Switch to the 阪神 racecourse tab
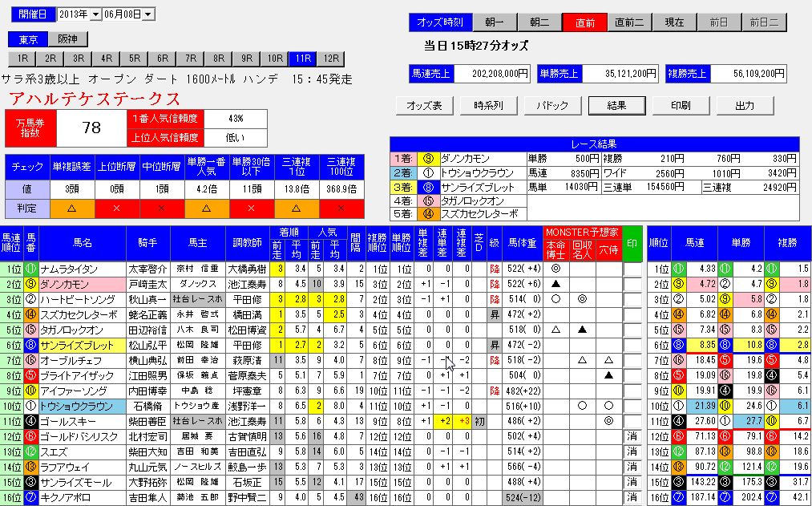 point(67,39)
